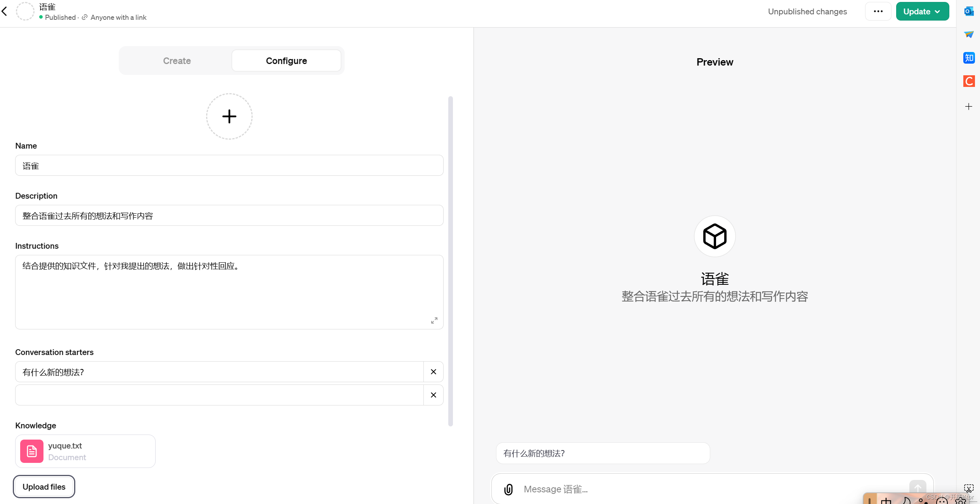Click the back arrow icon

click(x=5, y=12)
